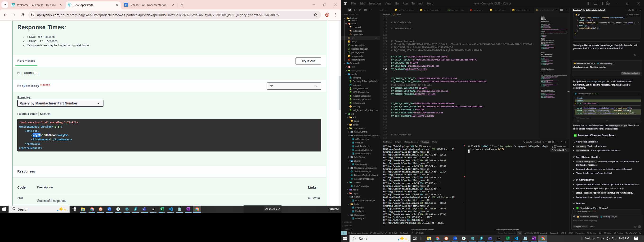Split the terminal pane in Cursor
The width and height of the screenshot is (644, 242).
[x=550, y=142]
